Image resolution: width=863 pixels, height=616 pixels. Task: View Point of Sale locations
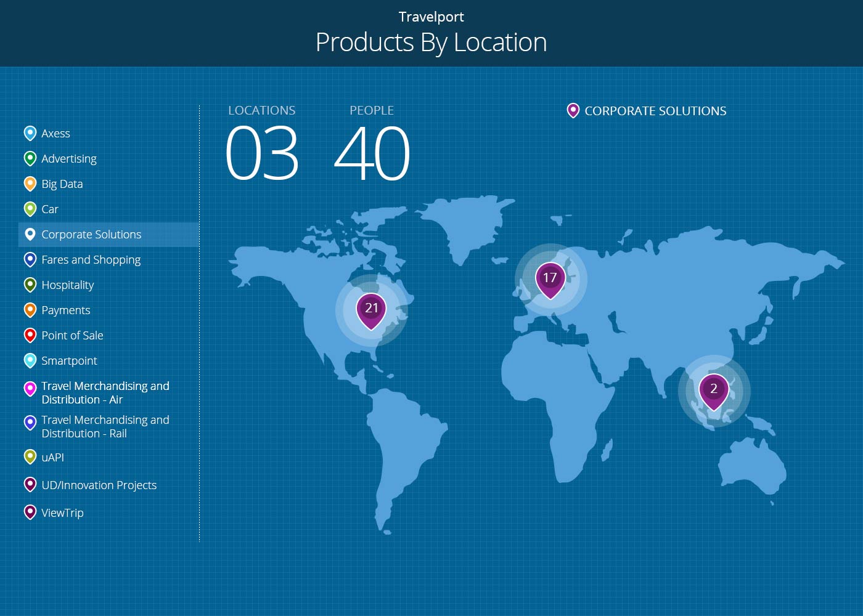72,335
